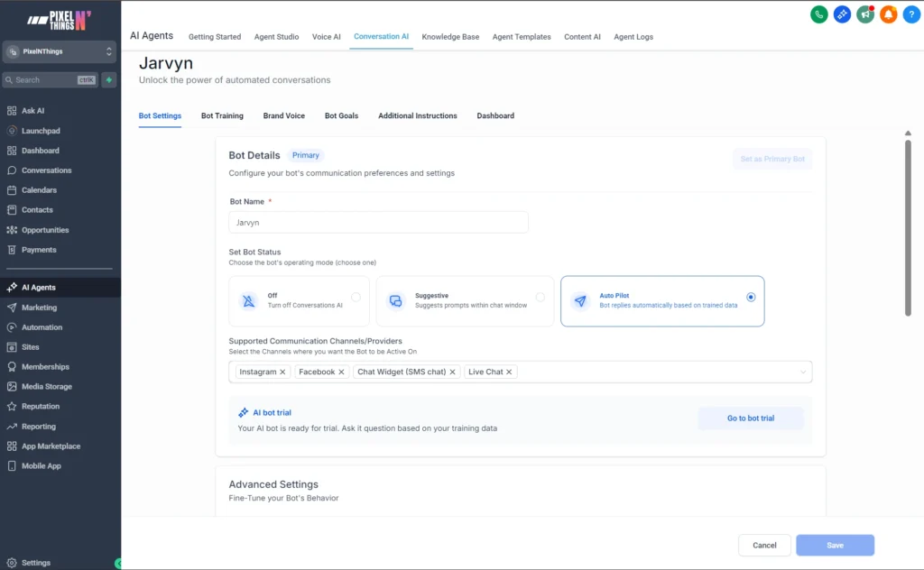This screenshot has height=570, width=924.
Task: Open the Additional Instructions sub-tab
Action: tap(417, 116)
